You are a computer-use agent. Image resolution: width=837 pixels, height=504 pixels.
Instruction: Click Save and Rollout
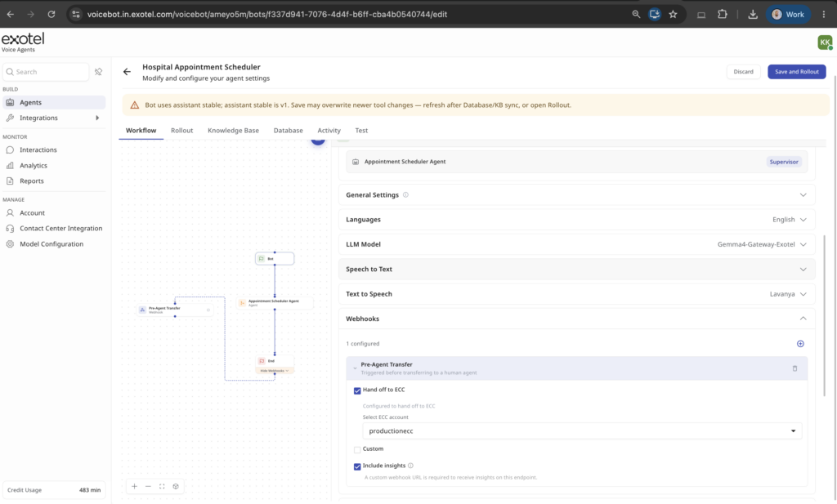coord(796,71)
